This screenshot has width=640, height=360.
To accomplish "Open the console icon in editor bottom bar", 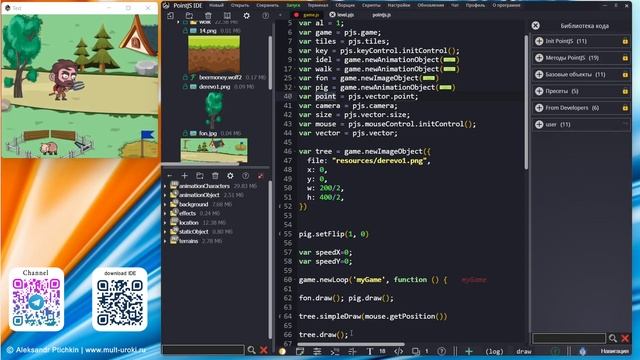I will point(335,351).
